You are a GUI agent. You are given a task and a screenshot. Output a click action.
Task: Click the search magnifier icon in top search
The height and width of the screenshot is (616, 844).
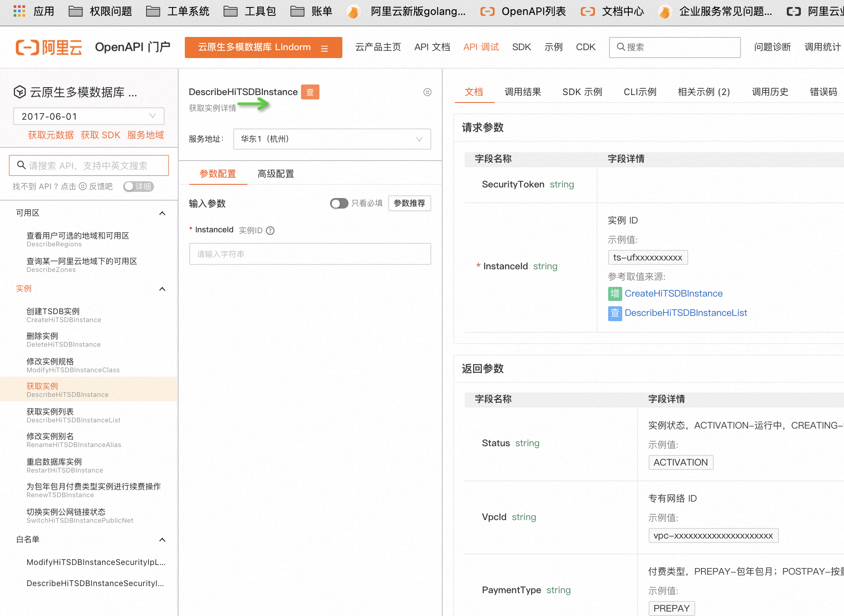point(621,47)
